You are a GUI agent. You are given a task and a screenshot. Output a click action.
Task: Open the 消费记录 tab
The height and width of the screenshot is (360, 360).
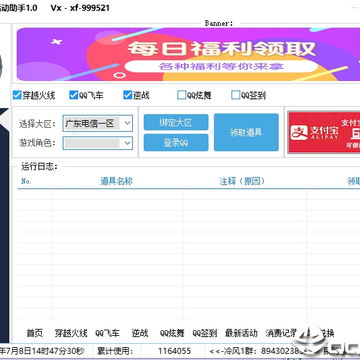pyautogui.click(x=282, y=333)
